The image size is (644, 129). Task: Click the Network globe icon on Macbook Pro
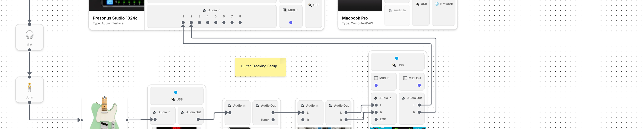point(436,4)
